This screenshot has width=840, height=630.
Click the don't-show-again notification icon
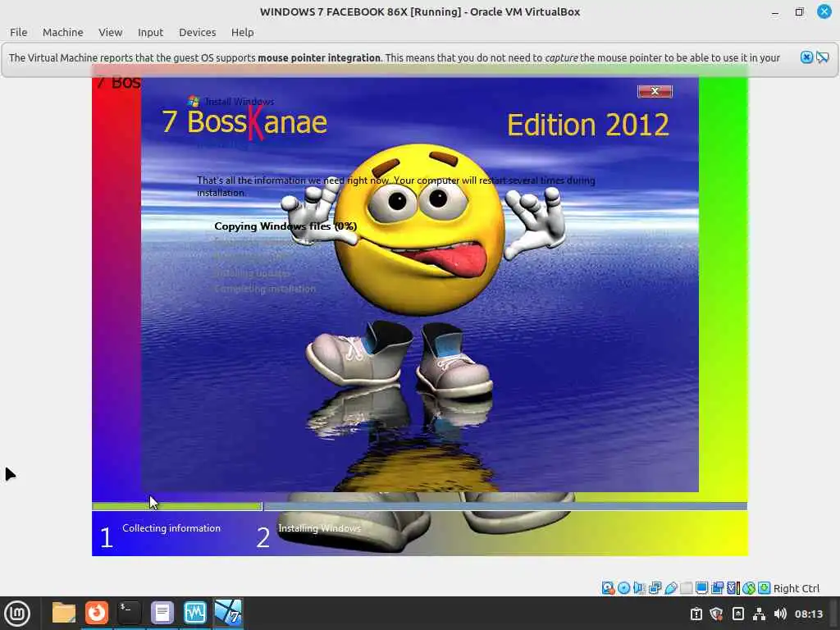822,57
